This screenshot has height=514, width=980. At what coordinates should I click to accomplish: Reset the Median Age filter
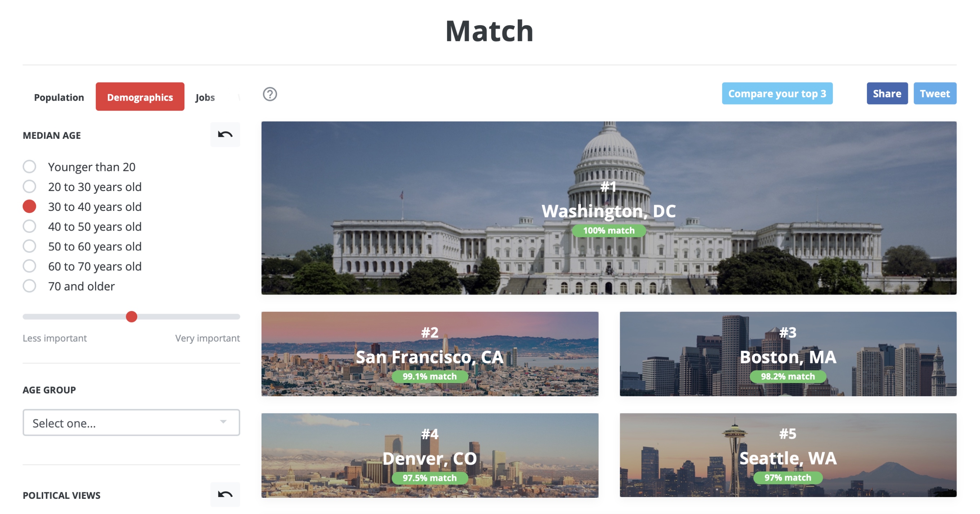[225, 135]
